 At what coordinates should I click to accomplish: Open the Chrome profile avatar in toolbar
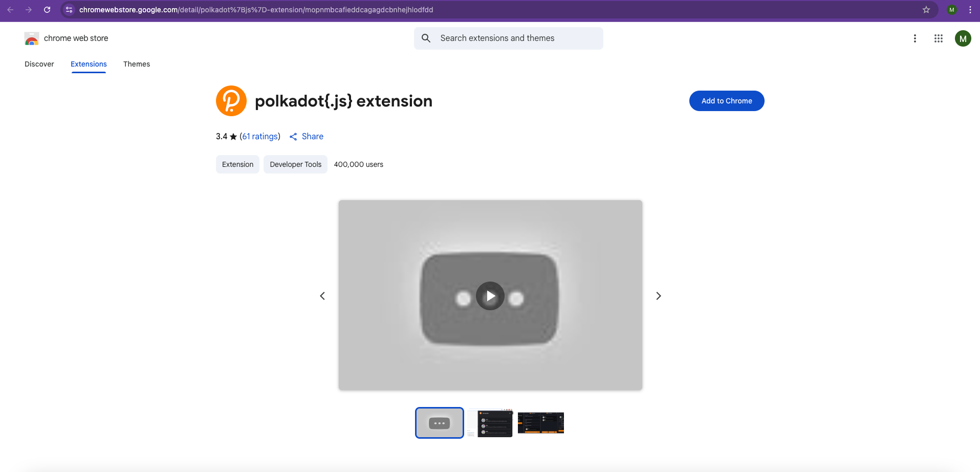tap(952, 10)
